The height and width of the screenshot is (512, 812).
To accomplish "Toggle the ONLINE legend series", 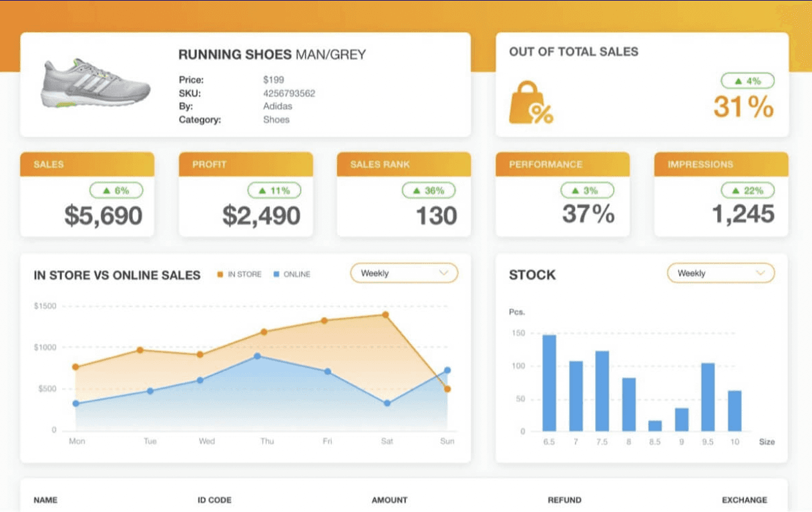I will point(292,274).
